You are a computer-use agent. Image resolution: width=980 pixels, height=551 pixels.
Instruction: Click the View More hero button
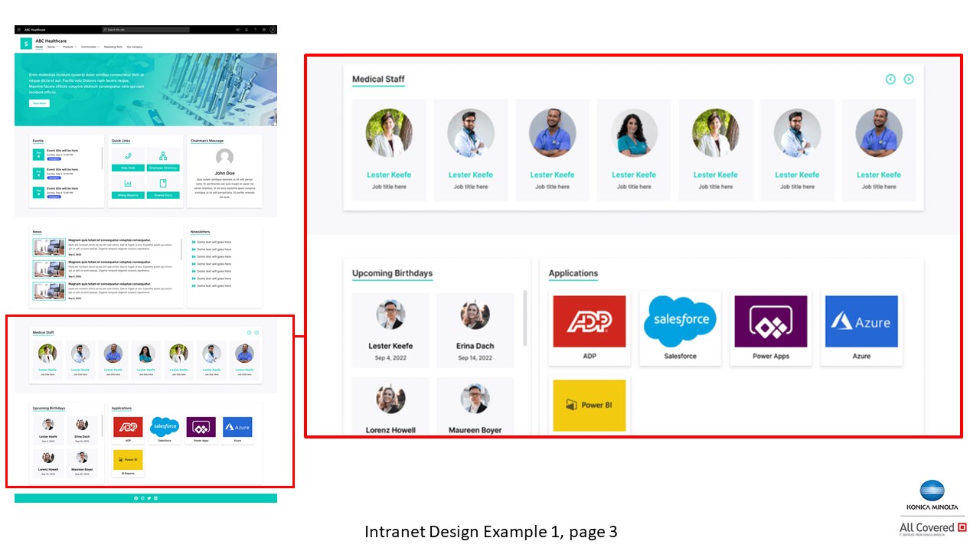click(x=39, y=103)
